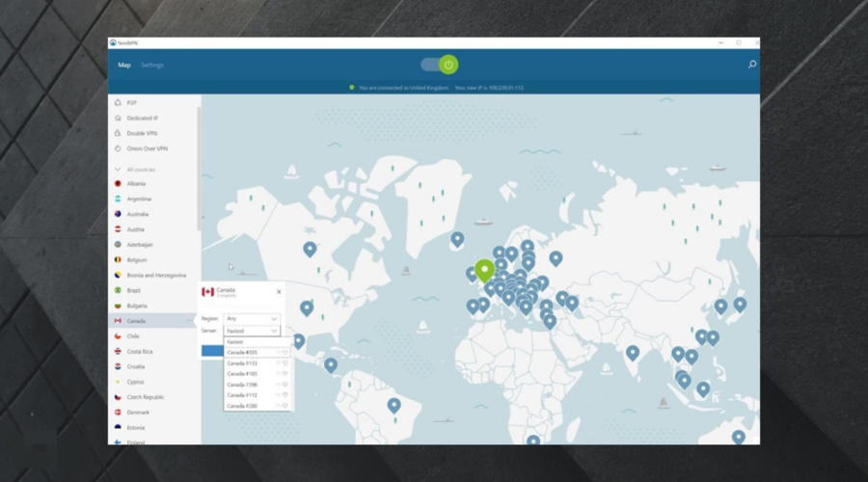Click the green United Kingdom map pin

pyautogui.click(x=484, y=270)
